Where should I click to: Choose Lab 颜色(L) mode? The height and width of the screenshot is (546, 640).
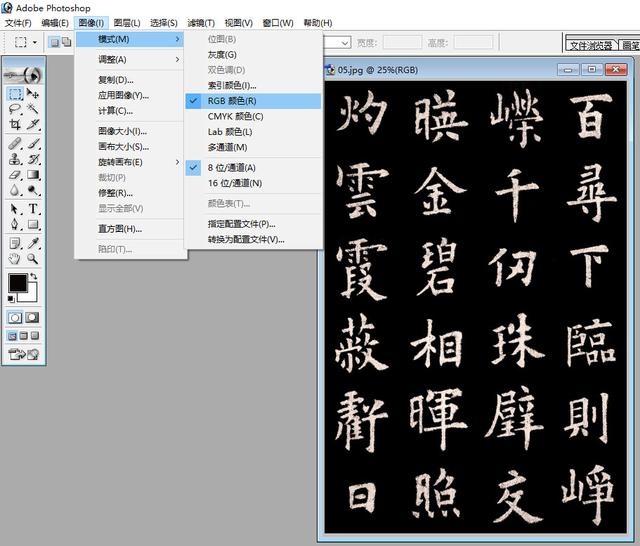(x=253, y=132)
